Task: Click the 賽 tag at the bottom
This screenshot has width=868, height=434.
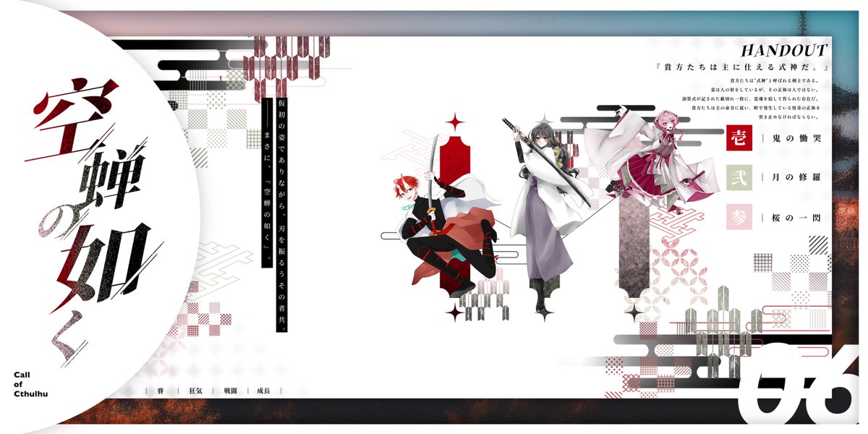Action: pos(161,391)
